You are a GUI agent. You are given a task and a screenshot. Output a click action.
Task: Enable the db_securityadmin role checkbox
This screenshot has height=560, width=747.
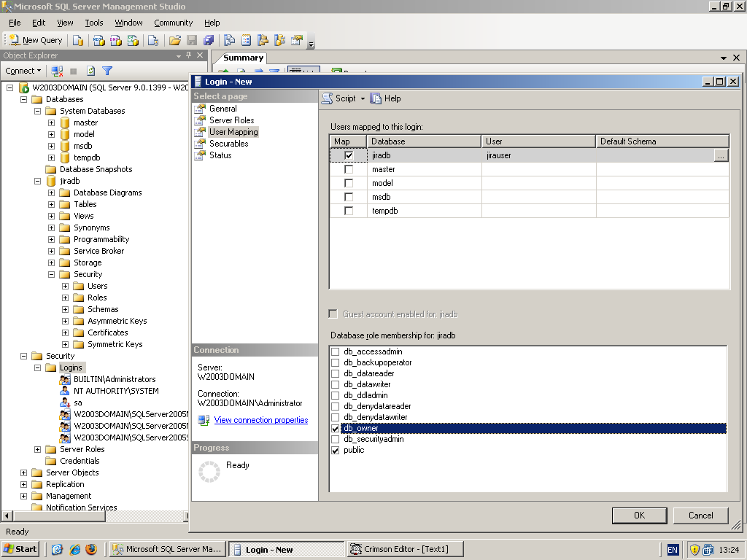(x=336, y=439)
